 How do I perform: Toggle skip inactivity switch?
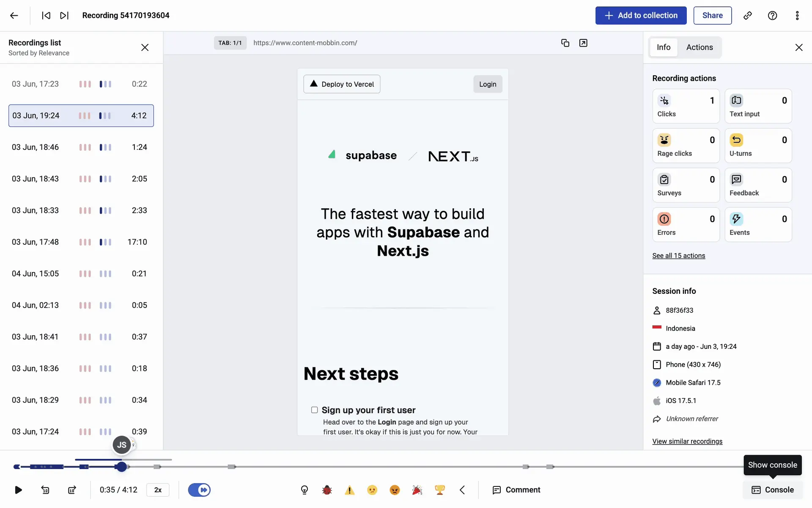click(199, 490)
